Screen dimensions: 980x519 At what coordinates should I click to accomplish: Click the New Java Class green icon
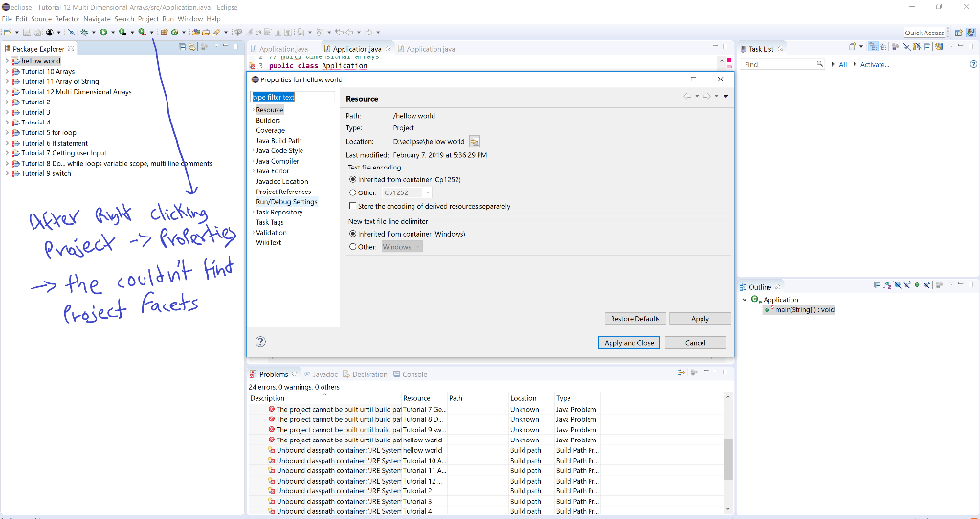174,32
